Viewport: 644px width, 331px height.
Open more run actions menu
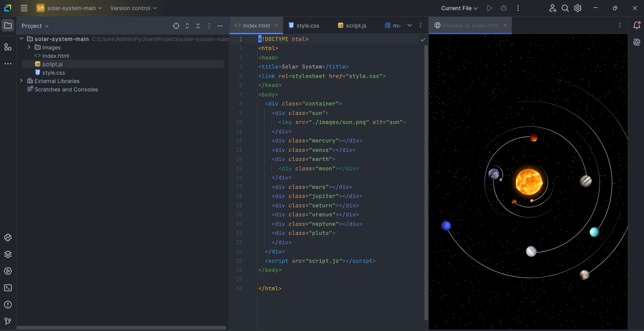pyautogui.click(x=518, y=8)
